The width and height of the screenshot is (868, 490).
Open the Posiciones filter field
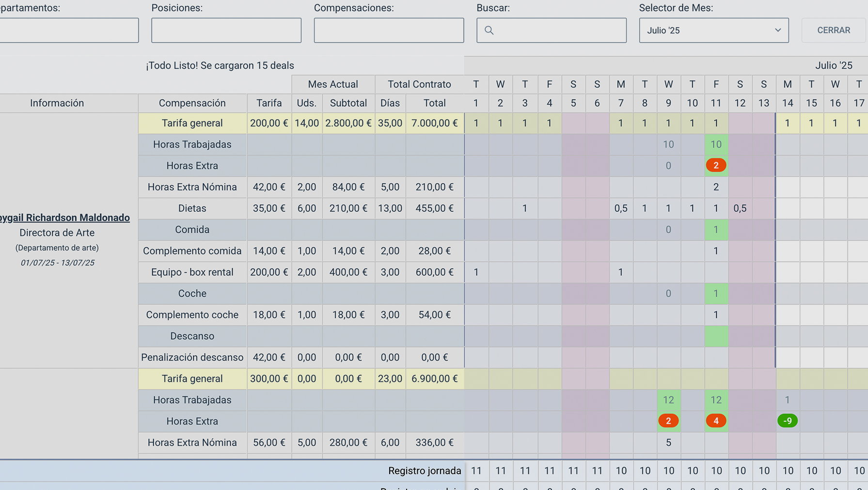coord(226,31)
